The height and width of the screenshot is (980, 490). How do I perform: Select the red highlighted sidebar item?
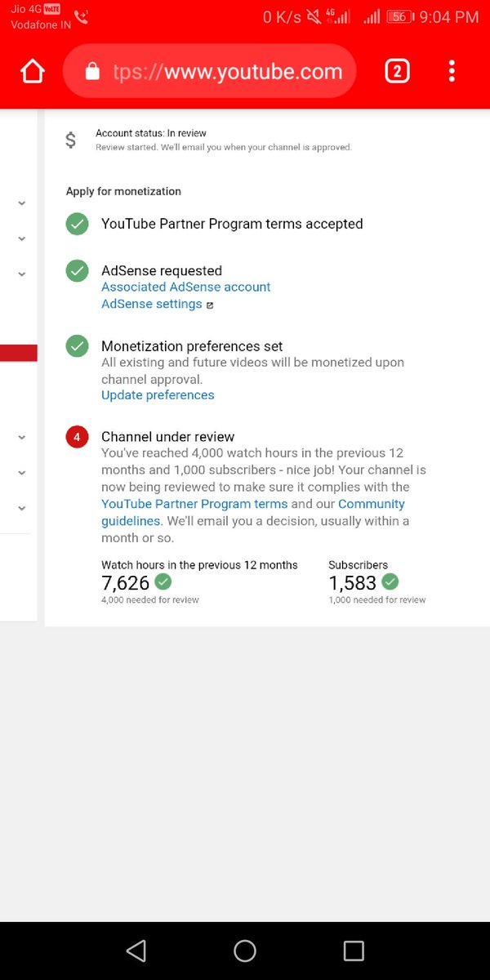[x=19, y=353]
